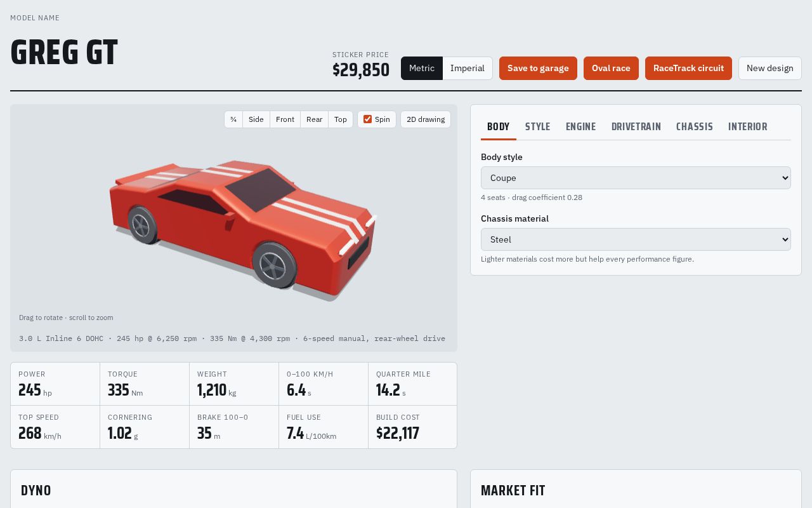Go to the Engine tab
Image resolution: width=812 pixels, height=508 pixels.
pos(581,127)
